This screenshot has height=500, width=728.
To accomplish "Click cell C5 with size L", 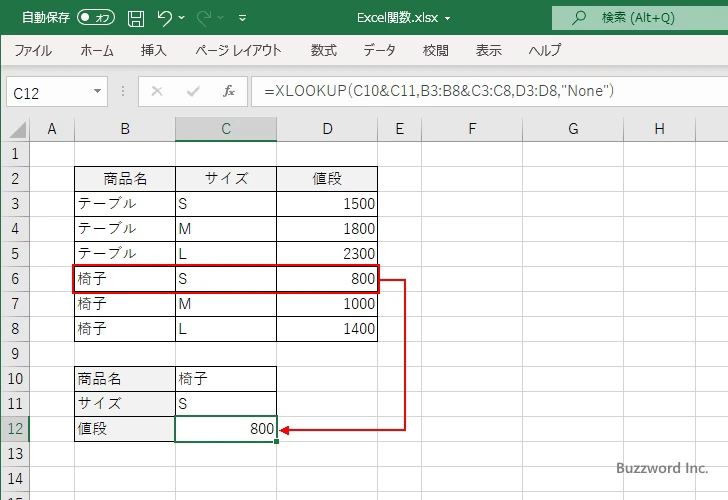I will 226,253.
